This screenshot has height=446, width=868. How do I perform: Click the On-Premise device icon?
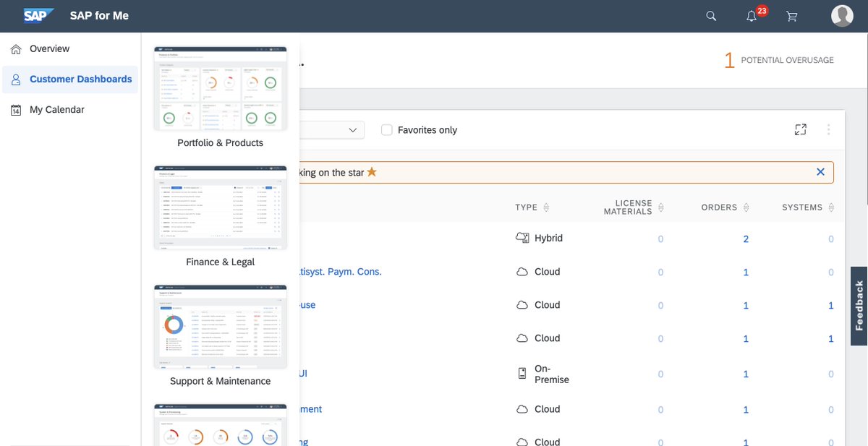[x=522, y=374]
